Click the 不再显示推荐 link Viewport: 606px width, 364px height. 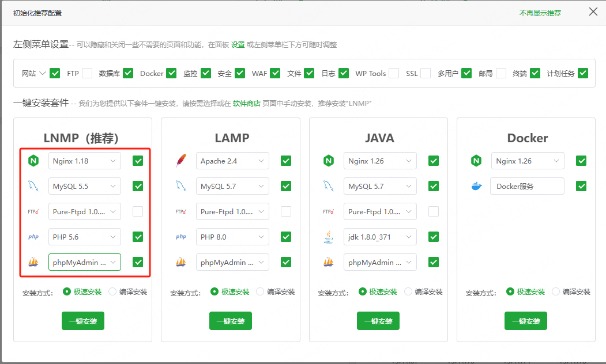point(540,12)
